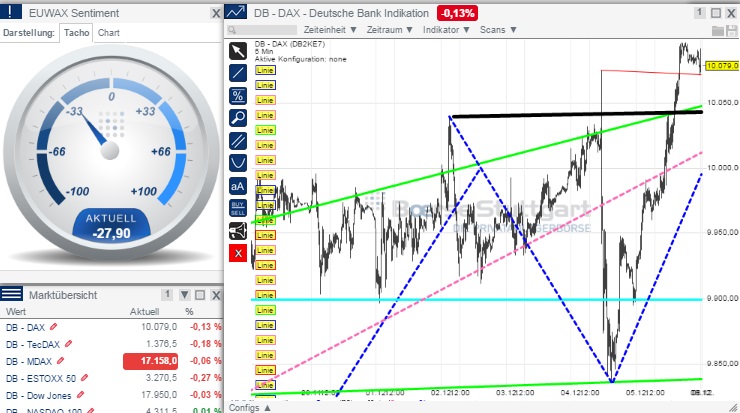The width and height of the screenshot is (740, 413).
Task: Click the chart symbol search field
Action: [x=262, y=30]
